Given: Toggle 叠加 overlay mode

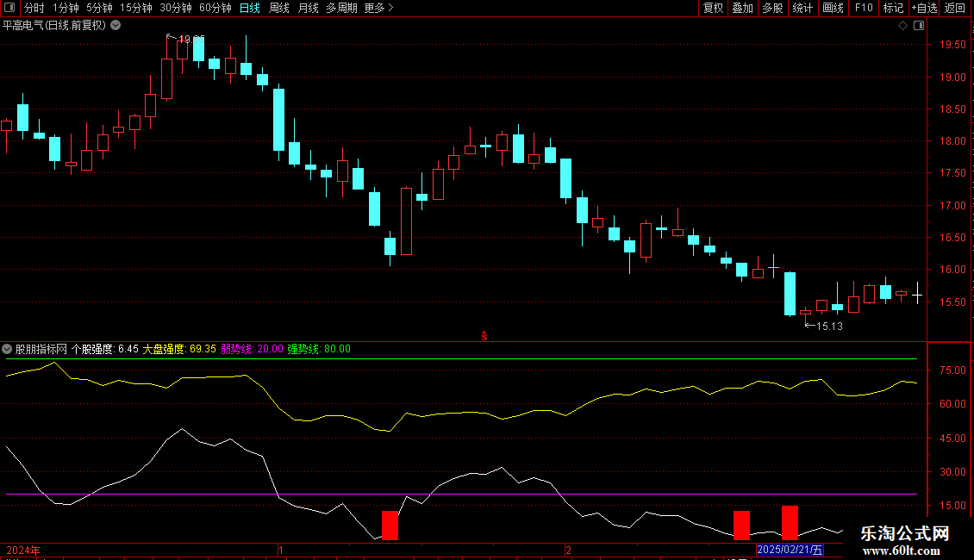Looking at the screenshot, I should [x=742, y=8].
